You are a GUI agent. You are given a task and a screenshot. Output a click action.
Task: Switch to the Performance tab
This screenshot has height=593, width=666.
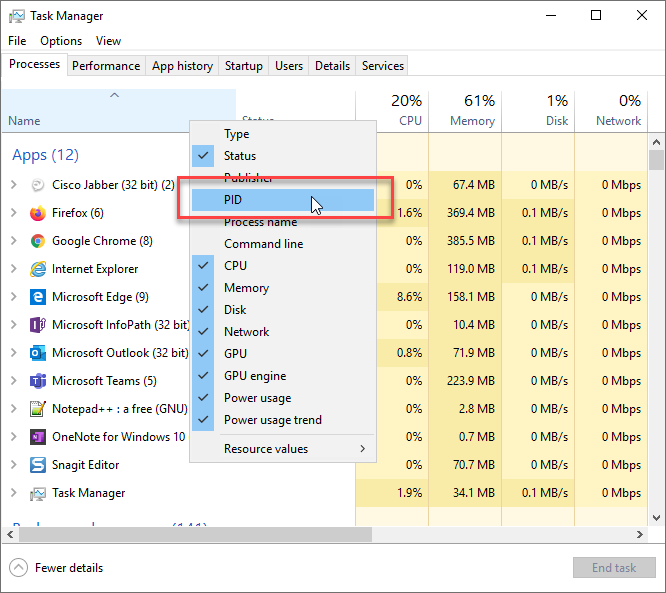click(106, 66)
